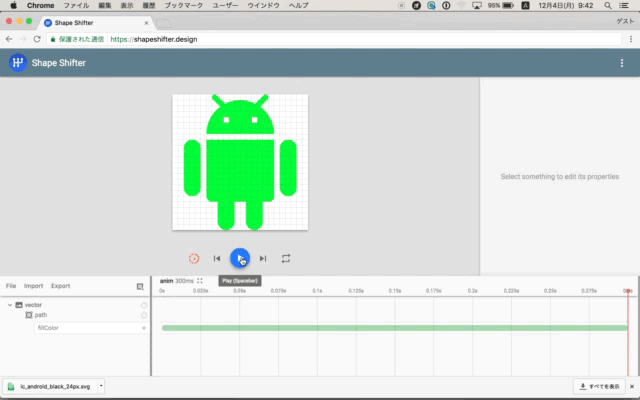
Task: Add a fillColor animation block
Action: 144,328
